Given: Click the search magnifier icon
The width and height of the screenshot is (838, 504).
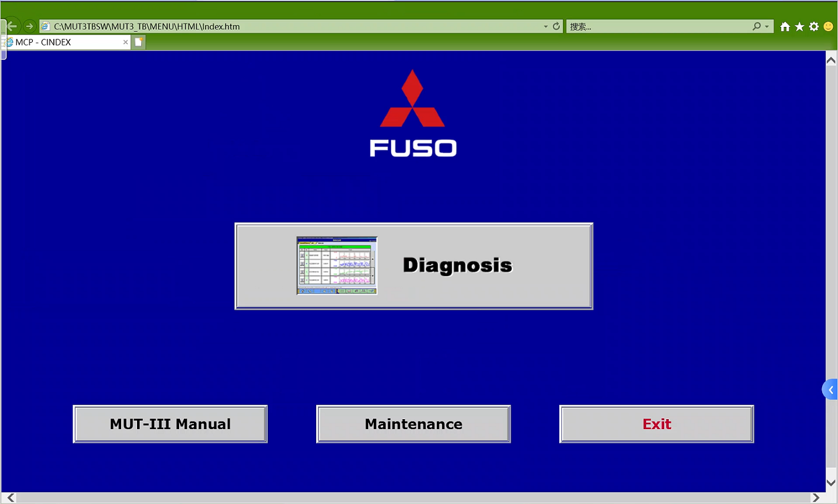Looking at the screenshot, I should pos(757,26).
